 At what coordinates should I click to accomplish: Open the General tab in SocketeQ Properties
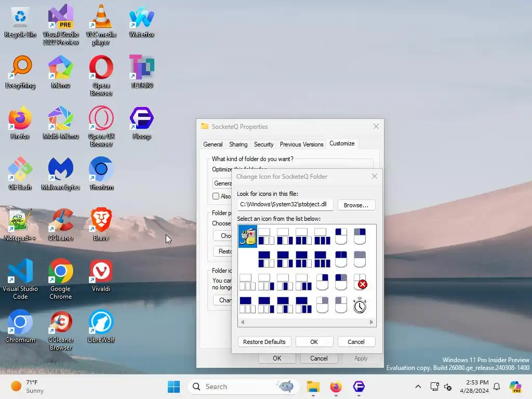[x=212, y=144]
